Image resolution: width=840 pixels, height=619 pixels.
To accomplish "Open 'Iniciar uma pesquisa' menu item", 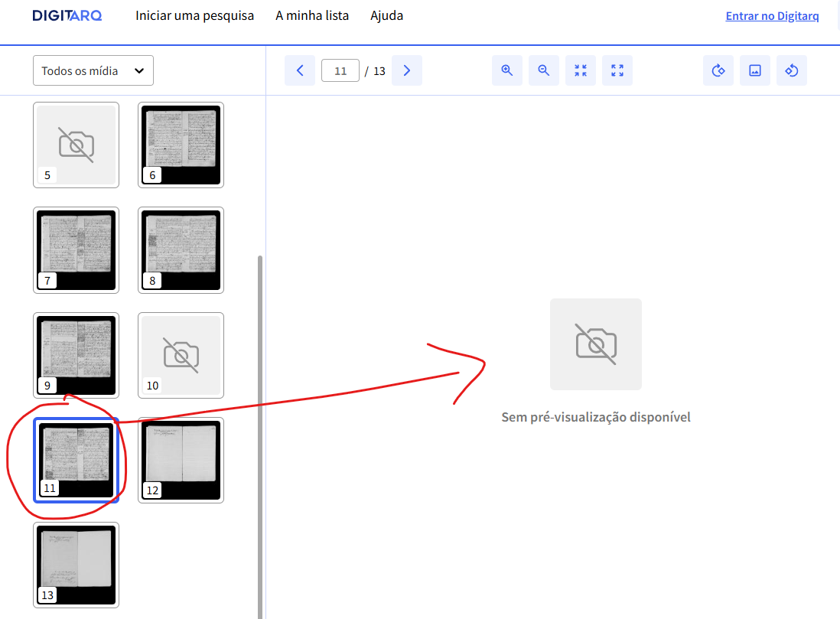I will [194, 15].
